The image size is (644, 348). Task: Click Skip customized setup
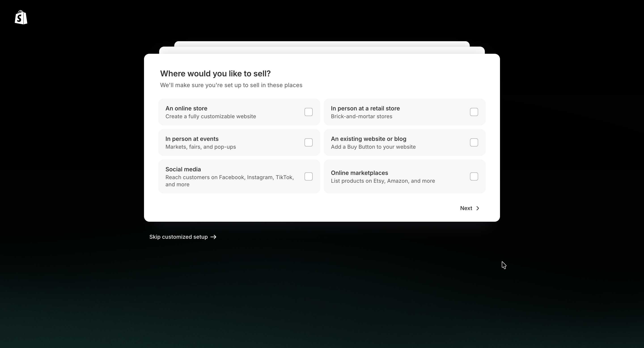[x=178, y=237]
